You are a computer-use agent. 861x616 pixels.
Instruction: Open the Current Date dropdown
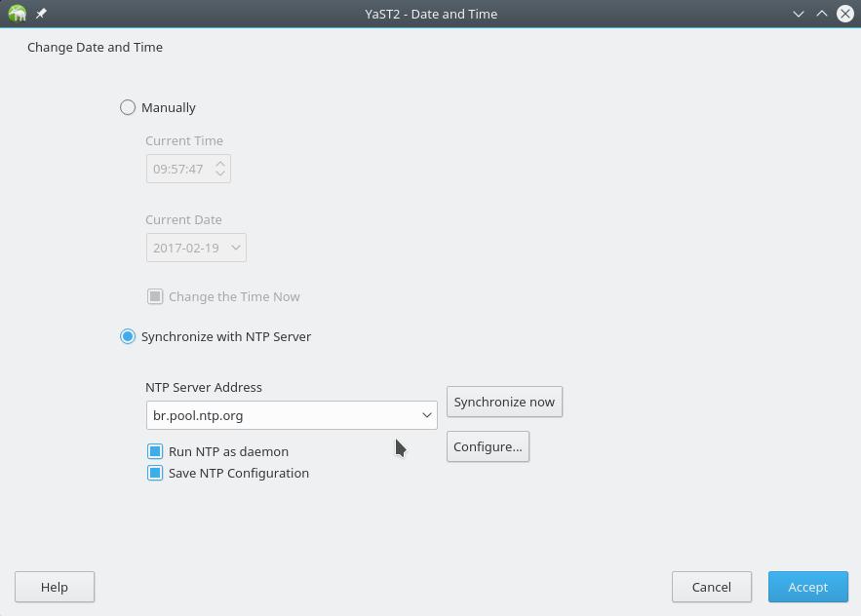235,248
